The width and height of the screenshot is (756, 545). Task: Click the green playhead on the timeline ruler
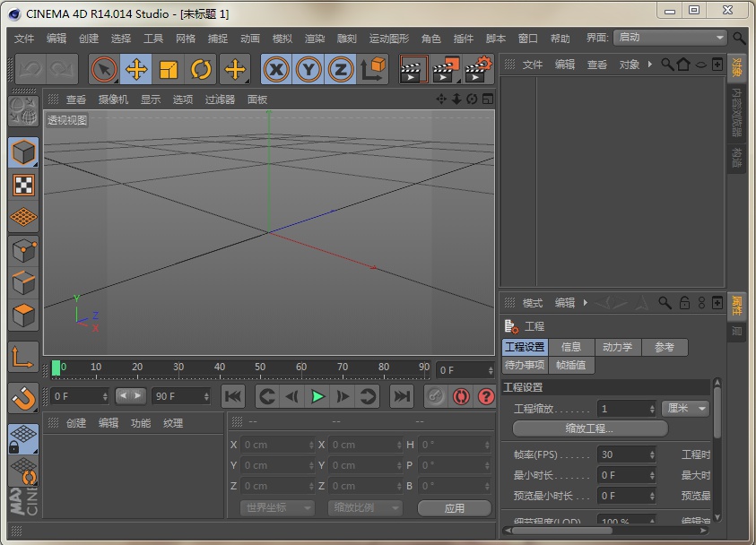coord(56,367)
